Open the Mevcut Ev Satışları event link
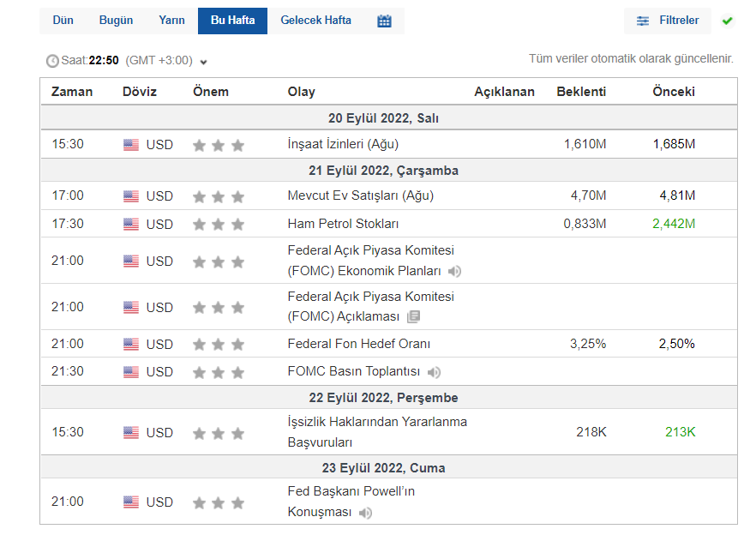Image resolution: width=756 pixels, height=547 pixels. [x=360, y=195]
